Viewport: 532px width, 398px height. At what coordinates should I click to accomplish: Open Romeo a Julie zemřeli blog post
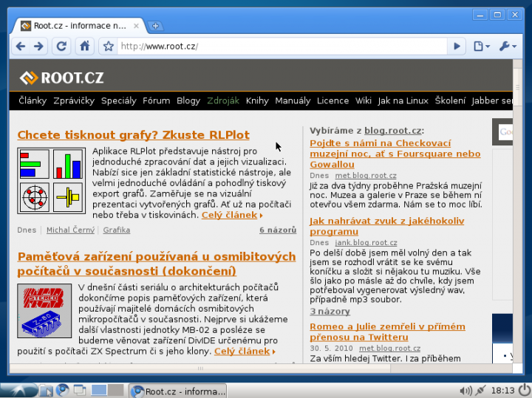(387, 332)
